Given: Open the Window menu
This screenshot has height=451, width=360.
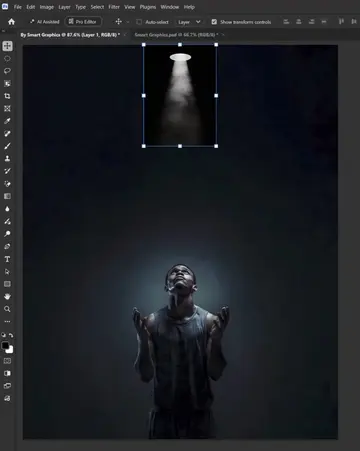Looking at the screenshot, I should pyautogui.click(x=170, y=7).
